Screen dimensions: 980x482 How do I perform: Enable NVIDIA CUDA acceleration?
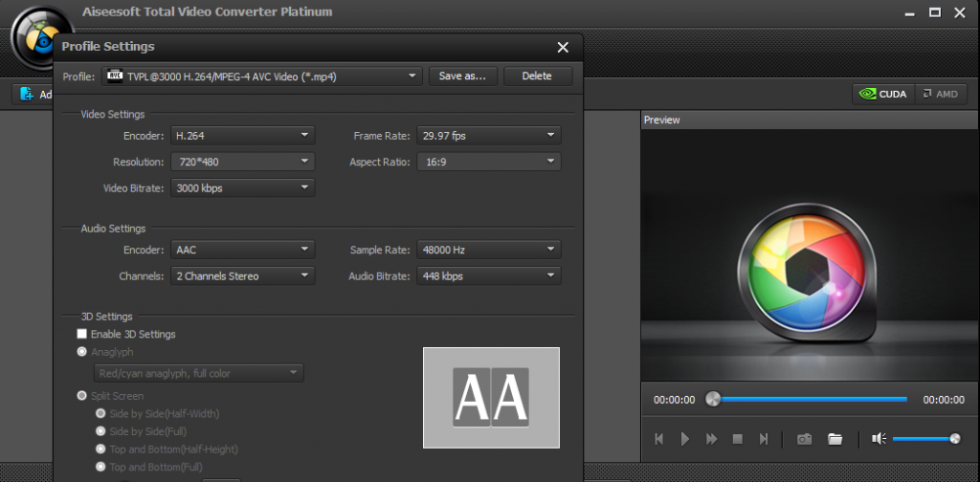pyautogui.click(x=883, y=95)
